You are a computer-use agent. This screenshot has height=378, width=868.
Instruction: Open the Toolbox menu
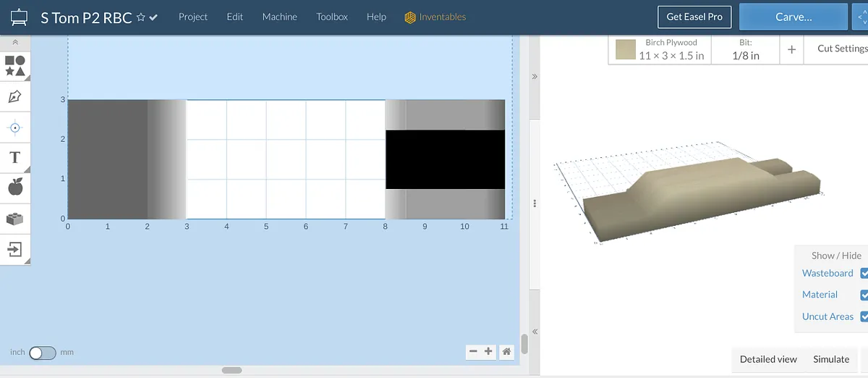click(332, 17)
